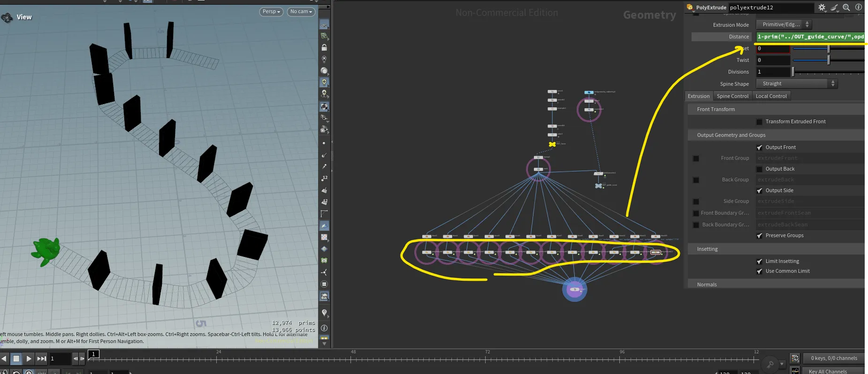Click the headlight sphere icon
This screenshot has height=374, width=868.
[x=324, y=71]
